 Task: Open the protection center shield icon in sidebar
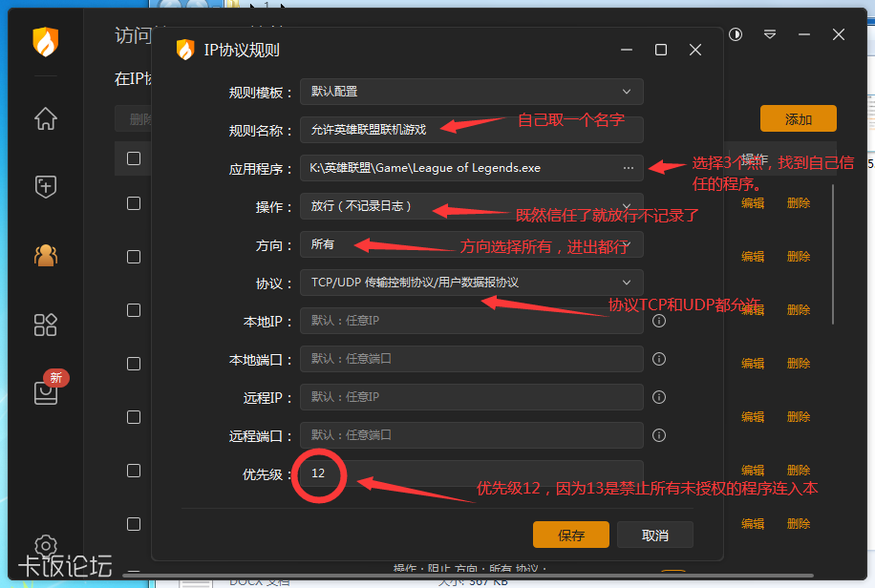pyautogui.click(x=44, y=187)
